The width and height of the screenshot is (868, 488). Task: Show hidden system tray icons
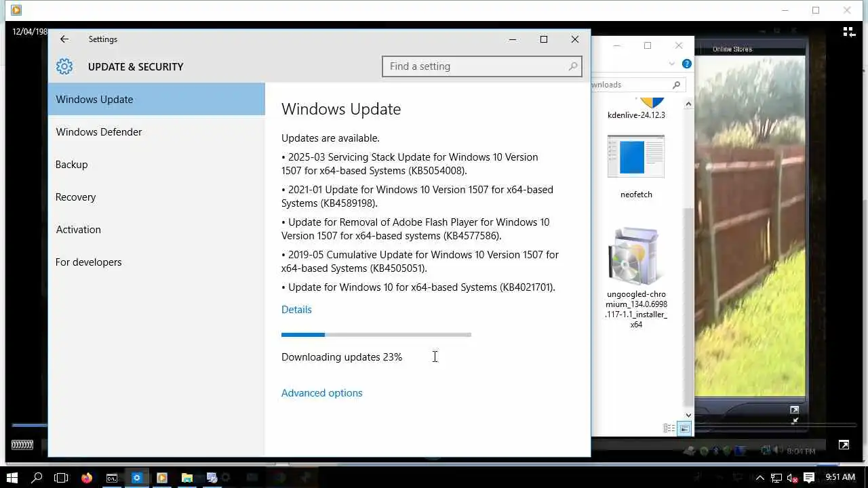point(760,478)
